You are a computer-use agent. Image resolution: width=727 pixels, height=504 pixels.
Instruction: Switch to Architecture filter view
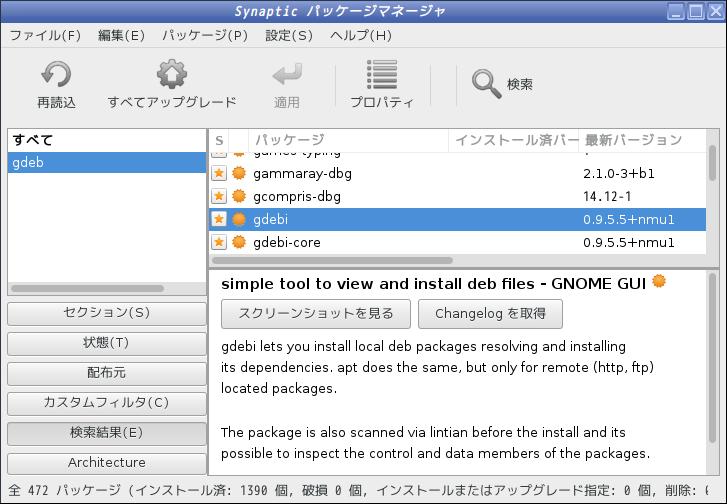point(107,463)
